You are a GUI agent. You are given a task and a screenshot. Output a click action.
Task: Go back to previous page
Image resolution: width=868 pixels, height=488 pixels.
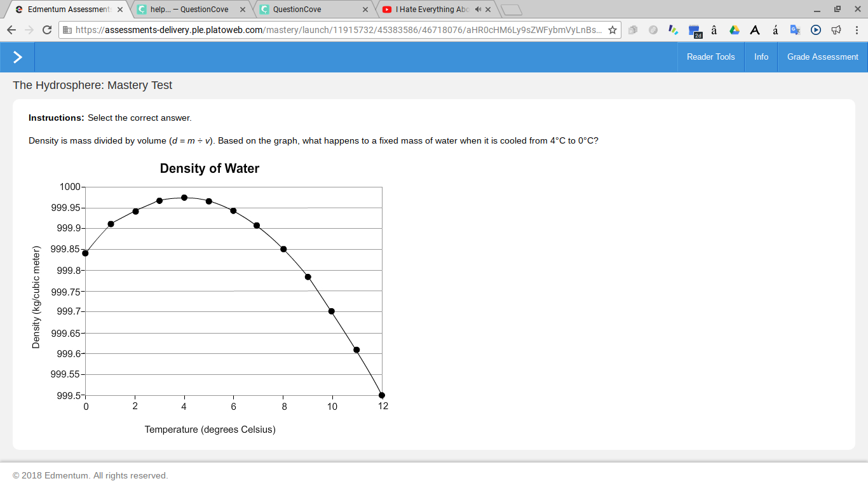(11, 30)
